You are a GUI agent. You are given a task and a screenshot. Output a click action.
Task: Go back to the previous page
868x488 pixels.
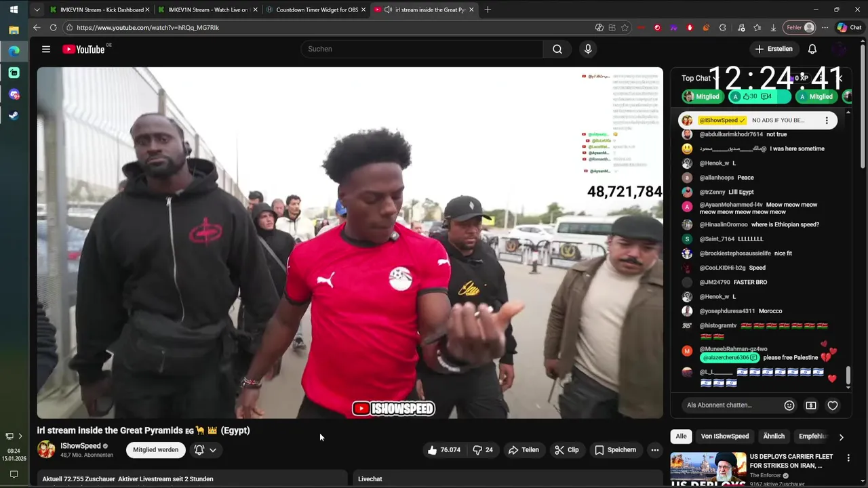click(x=37, y=28)
